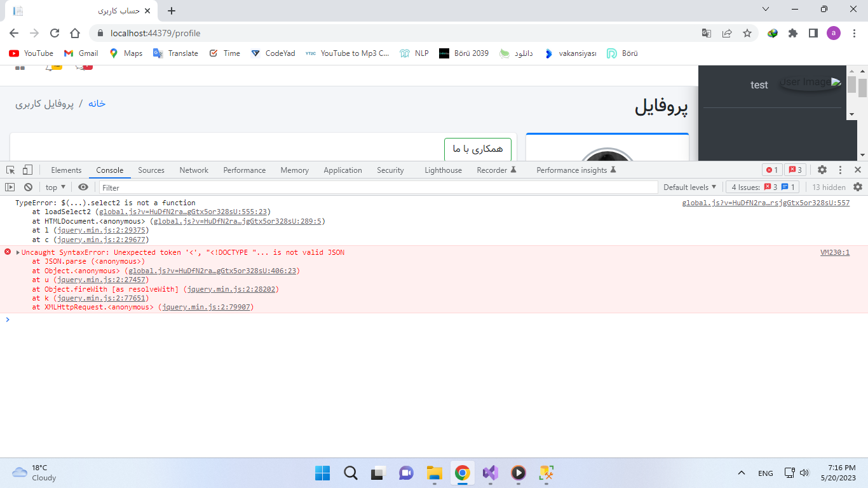Open DevTools settings gear in the tab bar
Viewport: 868px width, 488px height.
coord(822,170)
